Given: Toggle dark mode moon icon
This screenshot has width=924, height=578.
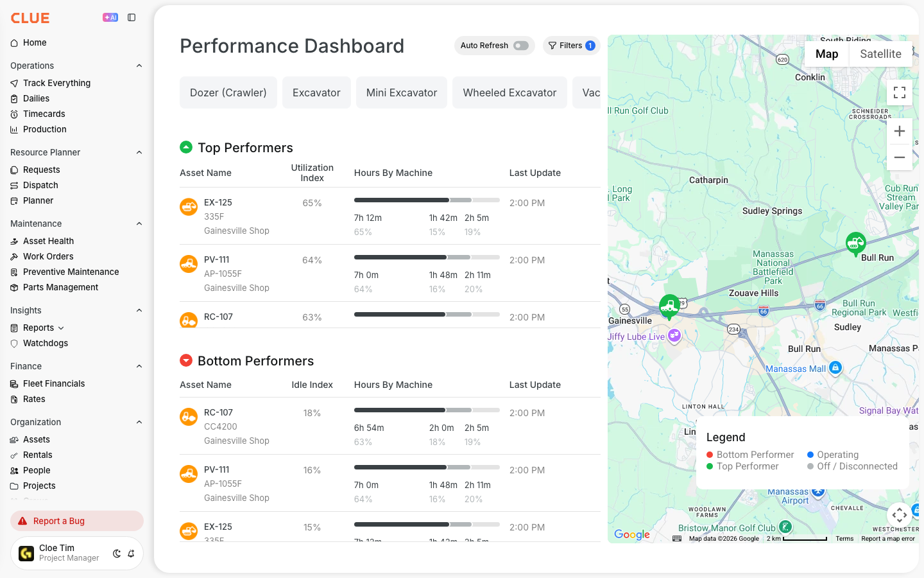Looking at the screenshot, I should pyautogui.click(x=117, y=554).
